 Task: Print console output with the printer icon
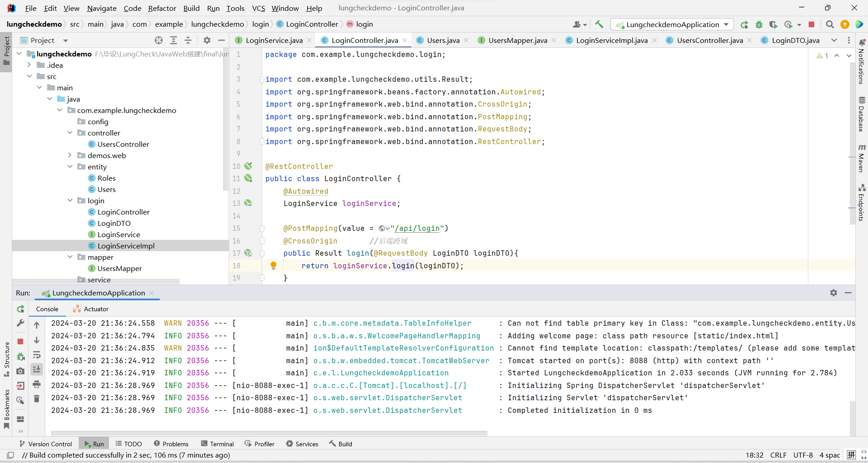pyautogui.click(x=37, y=384)
